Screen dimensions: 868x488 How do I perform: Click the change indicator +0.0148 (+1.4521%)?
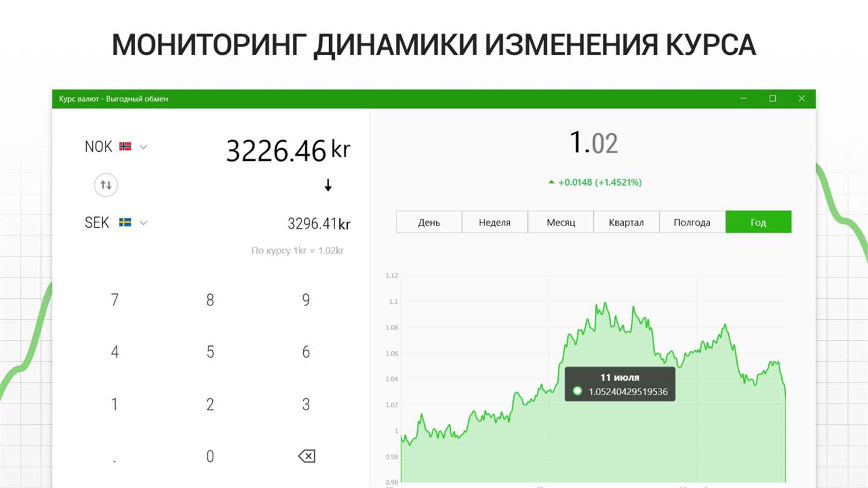pyautogui.click(x=594, y=182)
